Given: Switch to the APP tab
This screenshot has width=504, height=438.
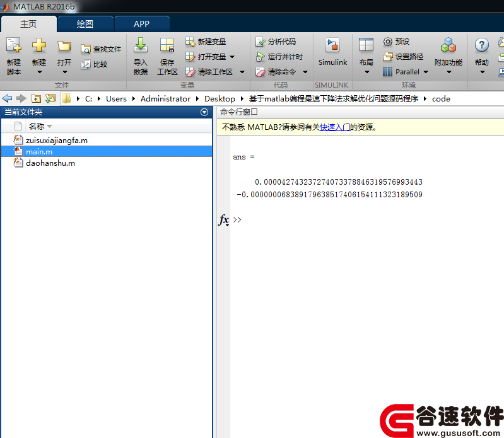Looking at the screenshot, I should (x=142, y=24).
